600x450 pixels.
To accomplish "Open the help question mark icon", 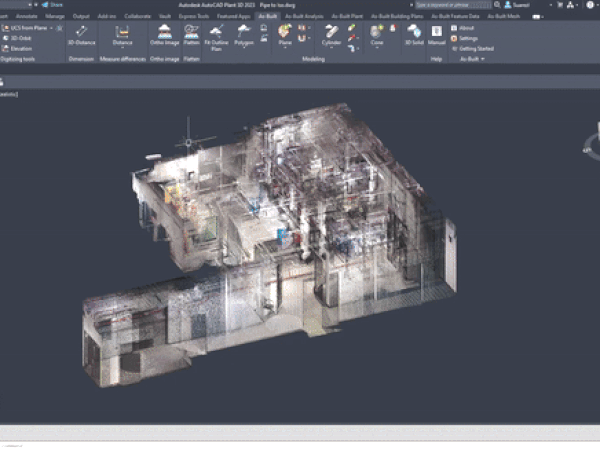I will point(590,5).
